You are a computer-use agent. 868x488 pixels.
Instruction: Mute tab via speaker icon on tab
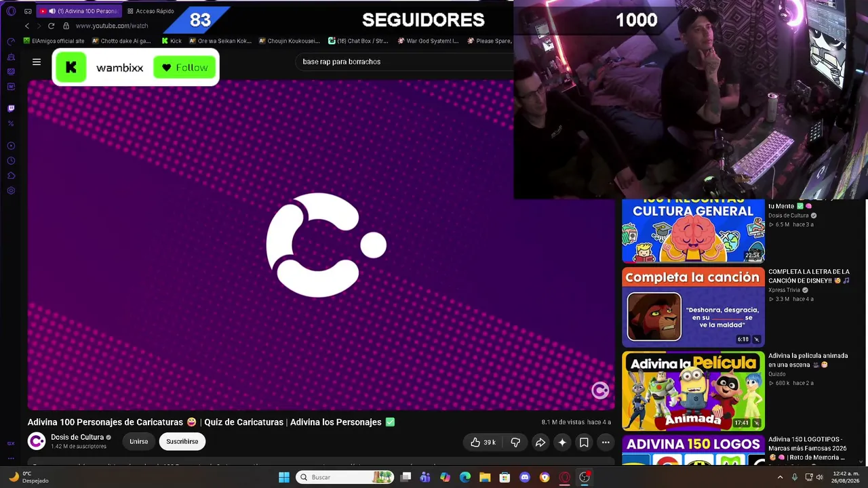coord(52,11)
